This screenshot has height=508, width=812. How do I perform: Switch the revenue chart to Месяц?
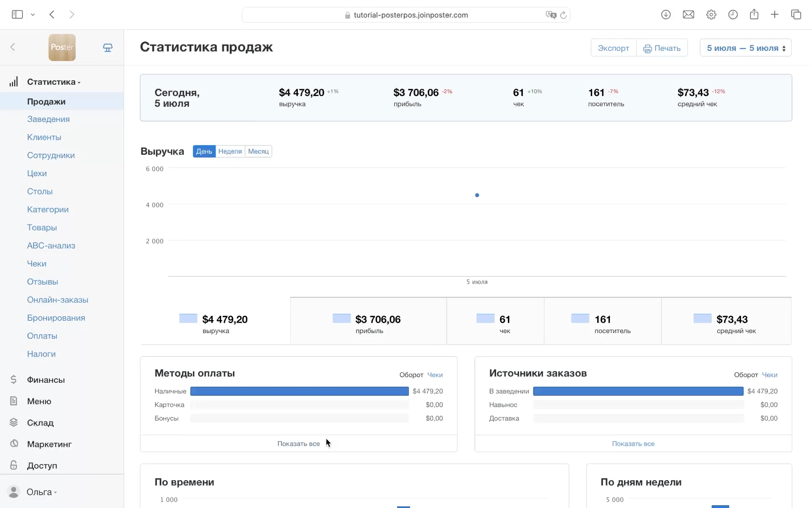coord(258,151)
